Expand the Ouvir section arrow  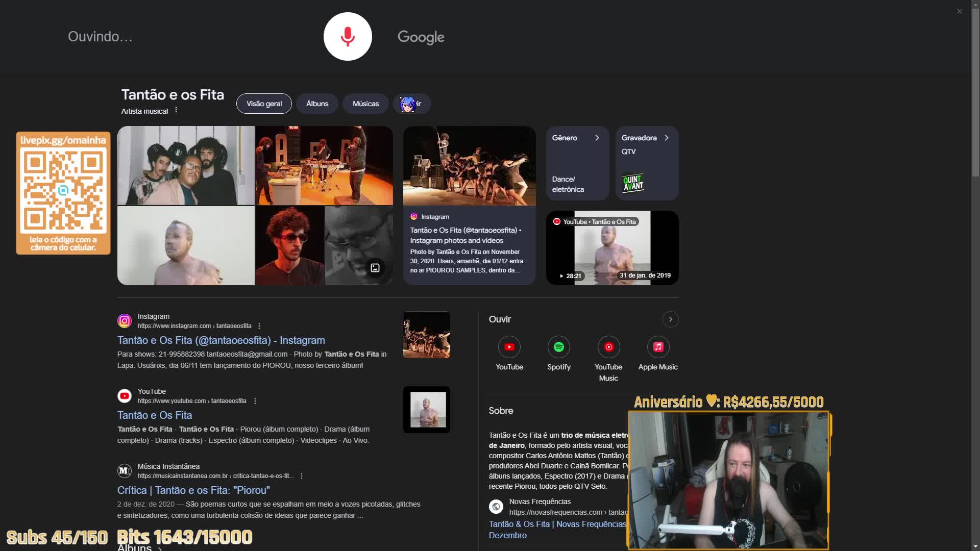click(670, 319)
